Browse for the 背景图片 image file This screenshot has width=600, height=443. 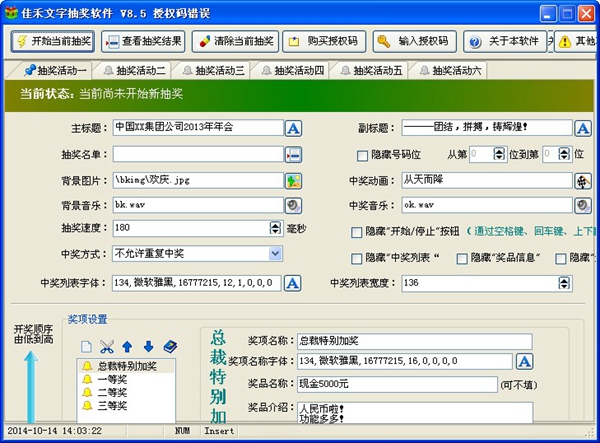pyautogui.click(x=294, y=181)
